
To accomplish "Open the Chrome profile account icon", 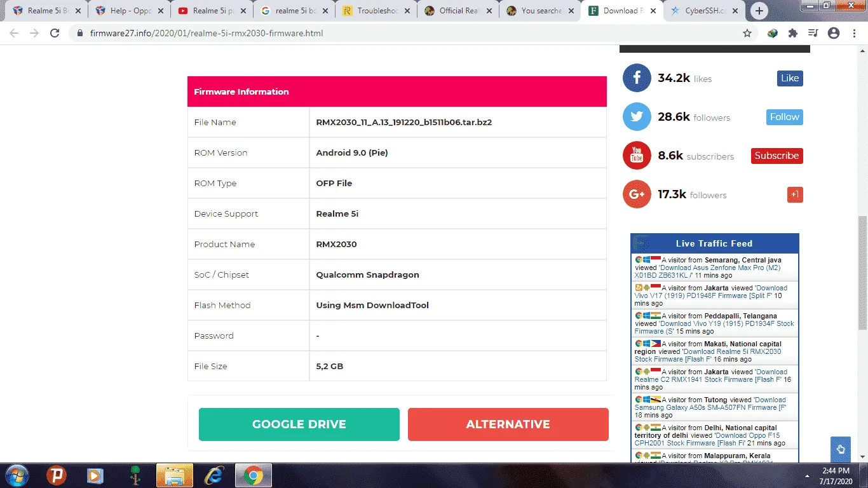I will [x=834, y=33].
